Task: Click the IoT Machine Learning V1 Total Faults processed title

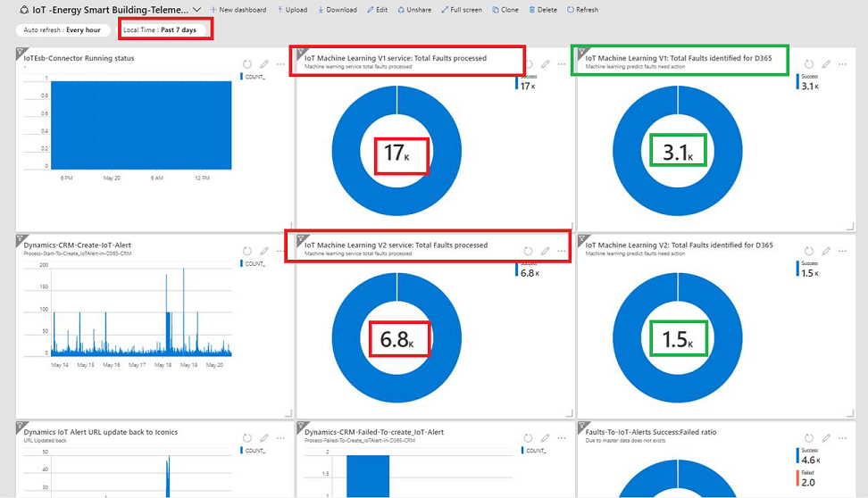Action: [x=396, y=58]
